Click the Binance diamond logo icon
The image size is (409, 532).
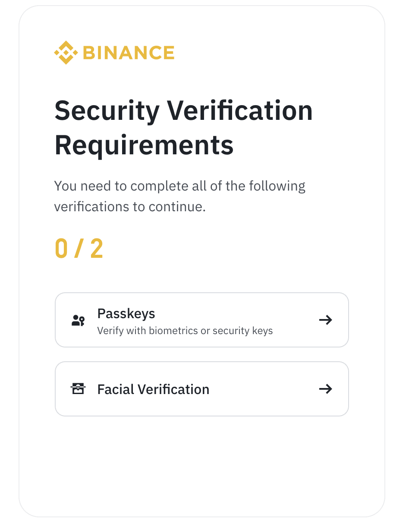coord(66,53)
